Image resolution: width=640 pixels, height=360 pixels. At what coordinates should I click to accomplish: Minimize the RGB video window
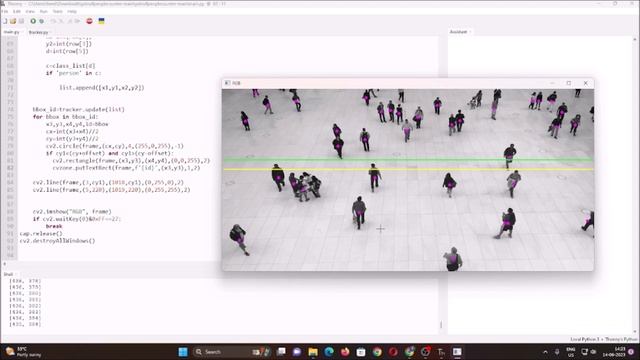[552, 83]
